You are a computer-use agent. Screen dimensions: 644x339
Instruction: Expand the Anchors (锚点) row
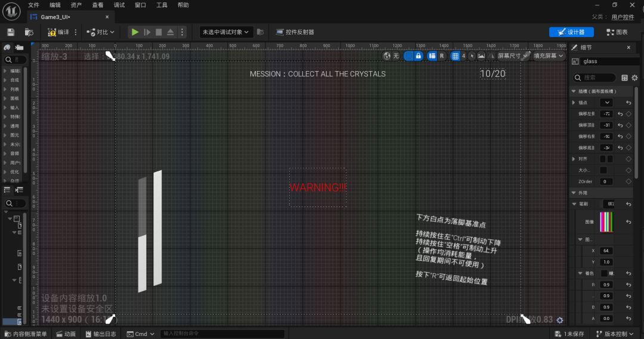pos(574,103)
